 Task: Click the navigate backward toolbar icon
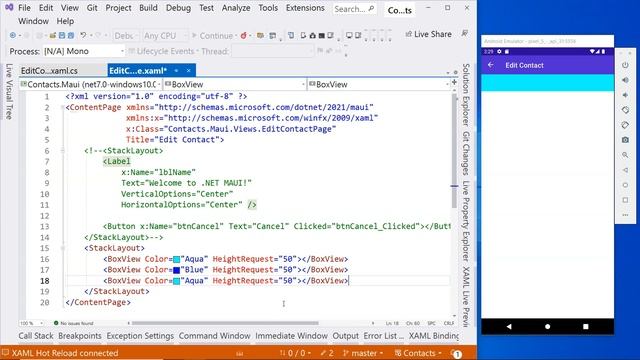(13, 36)
